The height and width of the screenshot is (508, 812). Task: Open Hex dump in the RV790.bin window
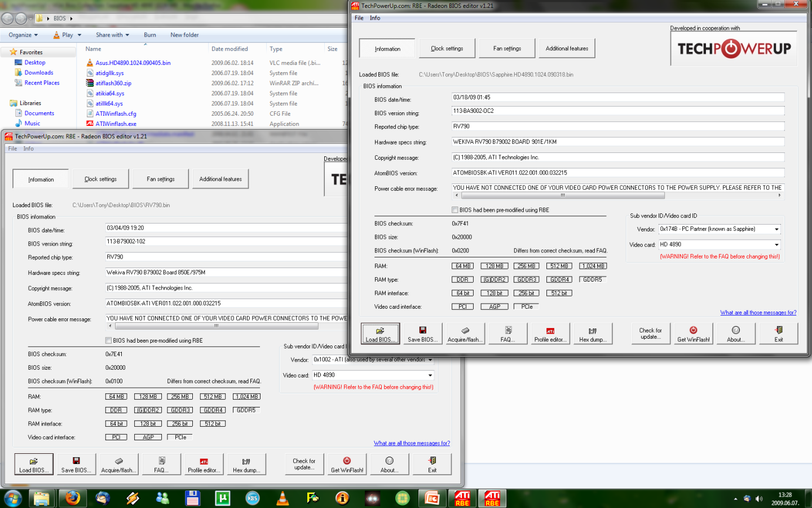[246, 464]
